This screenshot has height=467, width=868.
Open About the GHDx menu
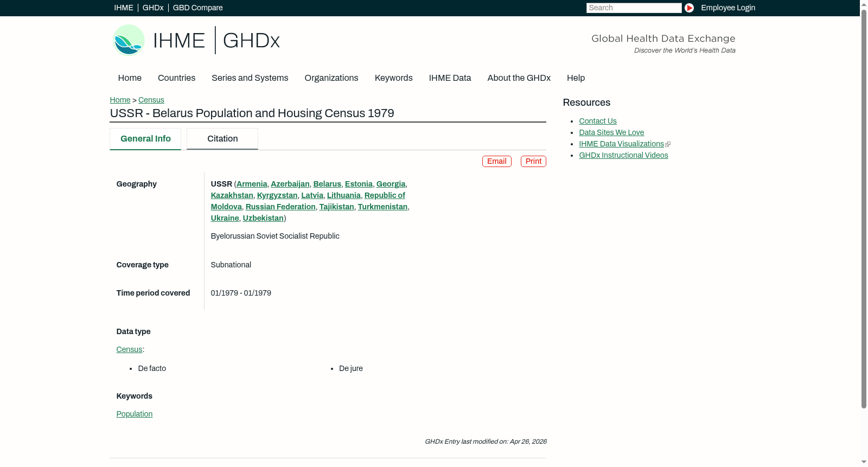pos(519,78)
